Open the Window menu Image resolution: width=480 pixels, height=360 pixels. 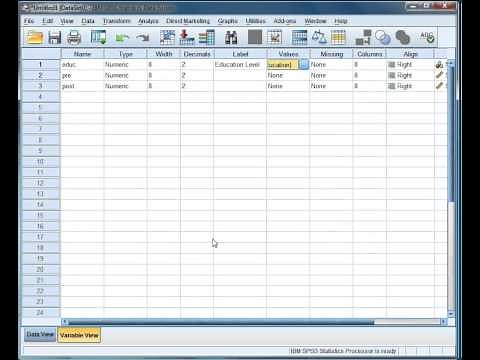(315, 21)
